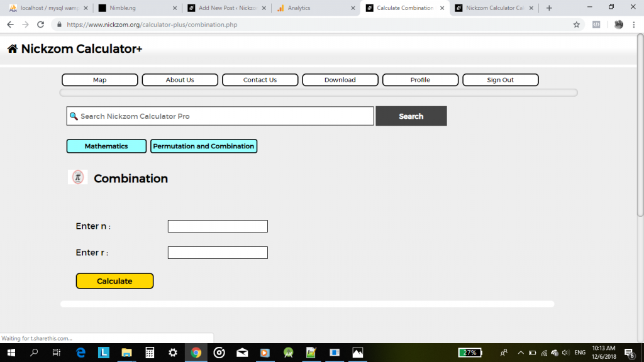644x362 pixels.
Task: Open Settings gear on the taskbar
Action: coord(173,353)
